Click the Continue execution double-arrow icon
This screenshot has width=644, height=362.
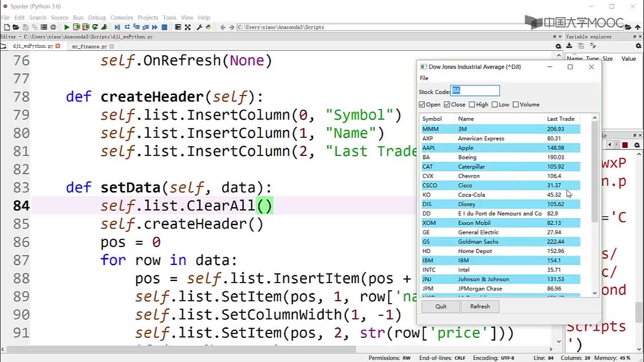154,27
